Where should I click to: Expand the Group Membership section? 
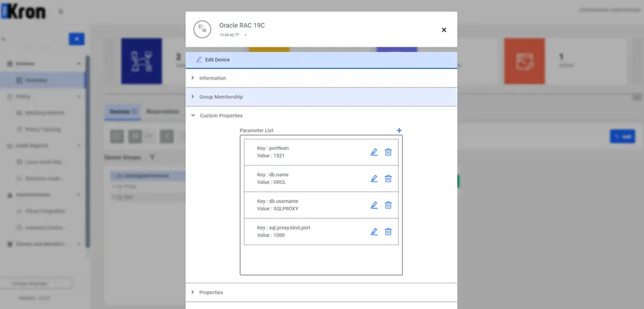point(321,97)
